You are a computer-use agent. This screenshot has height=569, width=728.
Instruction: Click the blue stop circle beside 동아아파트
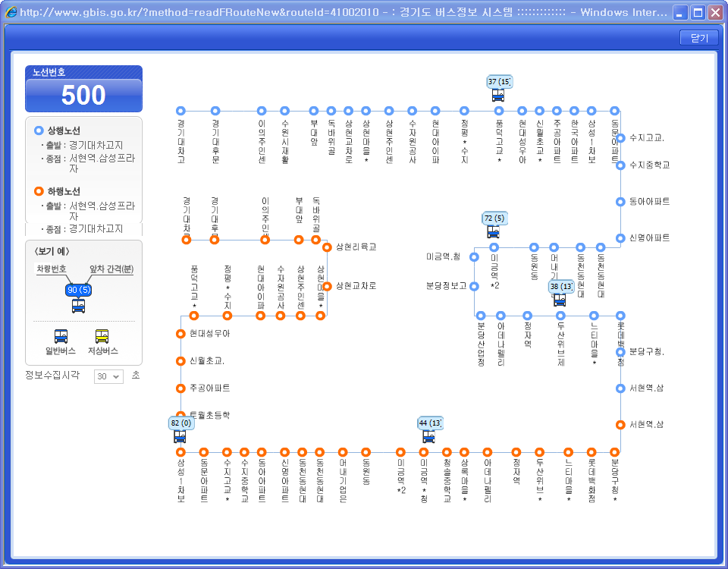pos(620,202)
